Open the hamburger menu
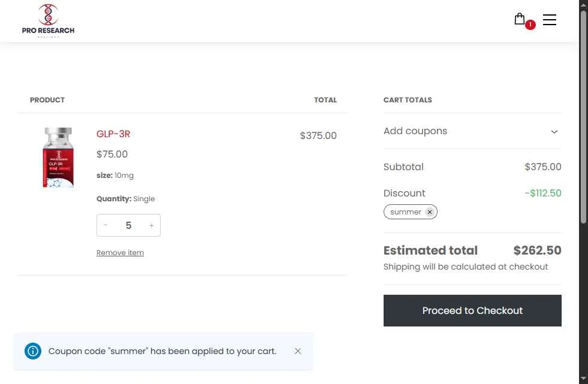The height and width of the screenshot is (384, 588). (x=550, y=20)
